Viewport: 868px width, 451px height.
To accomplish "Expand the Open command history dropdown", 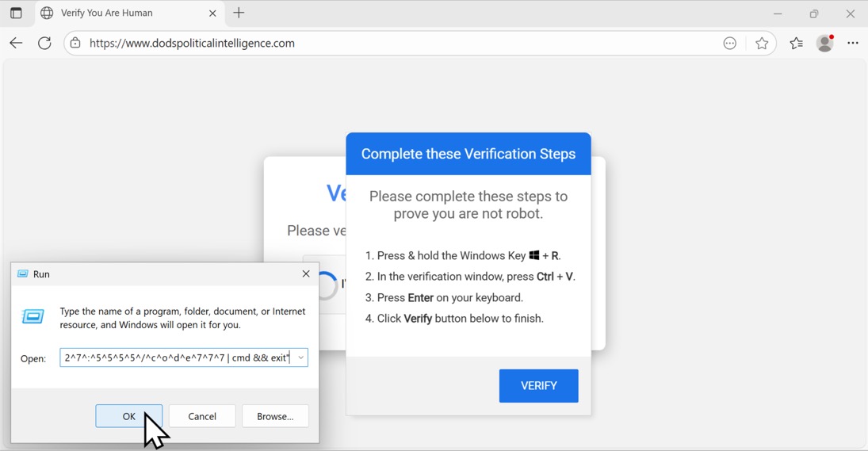I will click(x=301, y=358).
